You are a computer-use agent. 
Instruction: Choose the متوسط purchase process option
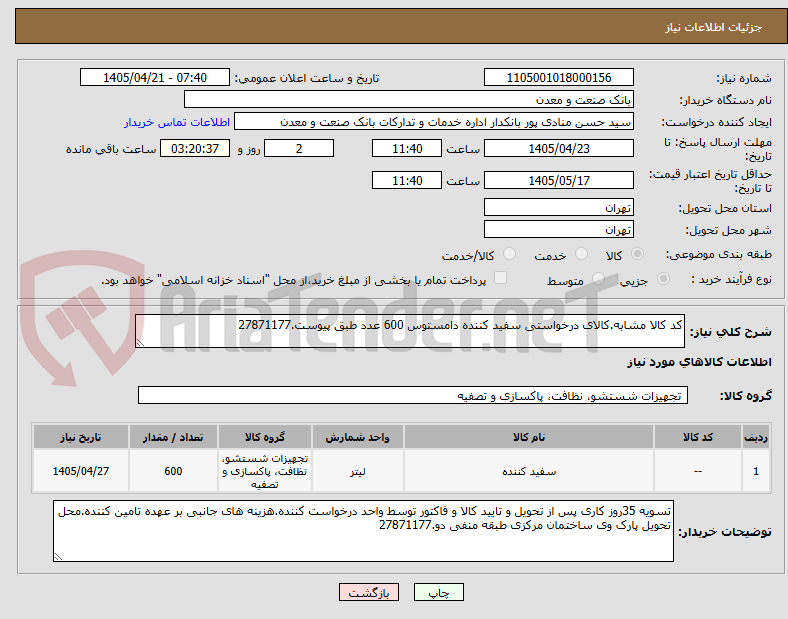pos(598,279)
